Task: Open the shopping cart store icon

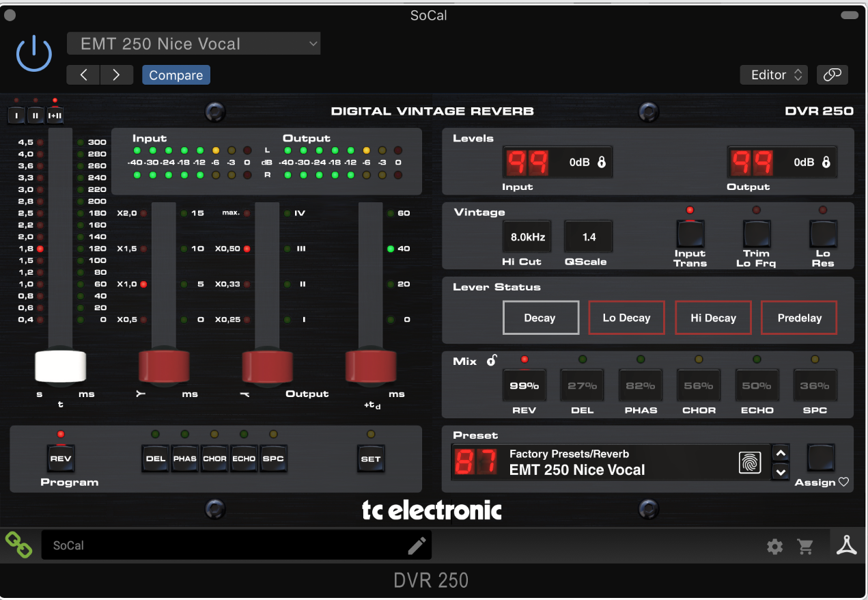Action: [806, 547]
